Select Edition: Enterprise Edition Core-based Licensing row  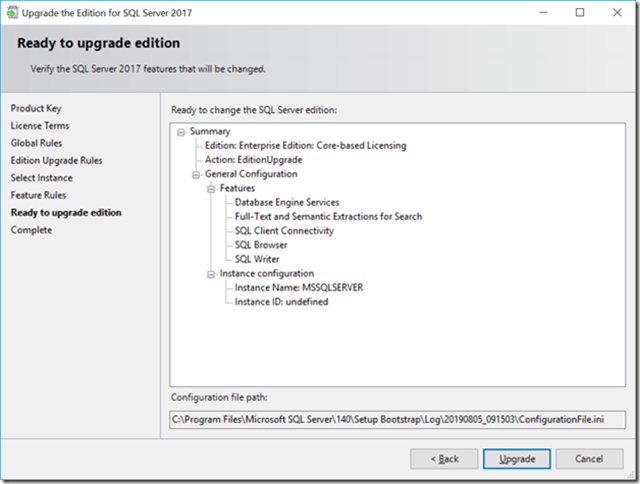(x=305, y=146)
